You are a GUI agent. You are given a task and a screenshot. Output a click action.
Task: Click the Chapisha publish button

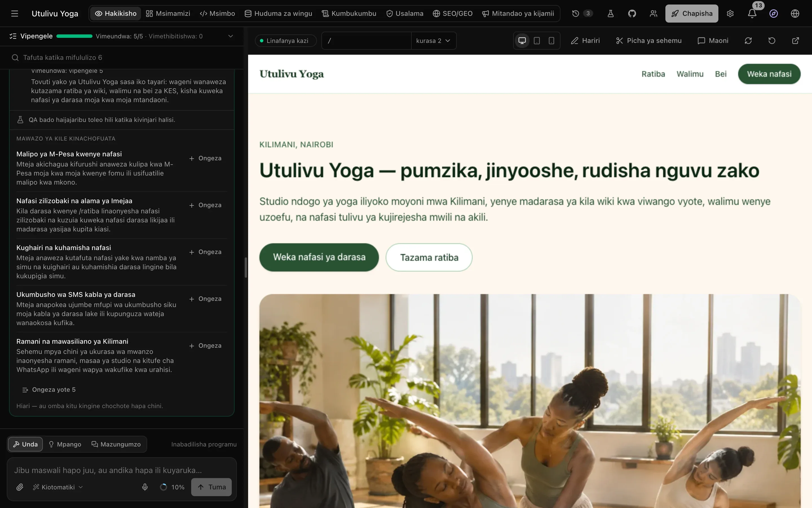click(692, 14)
